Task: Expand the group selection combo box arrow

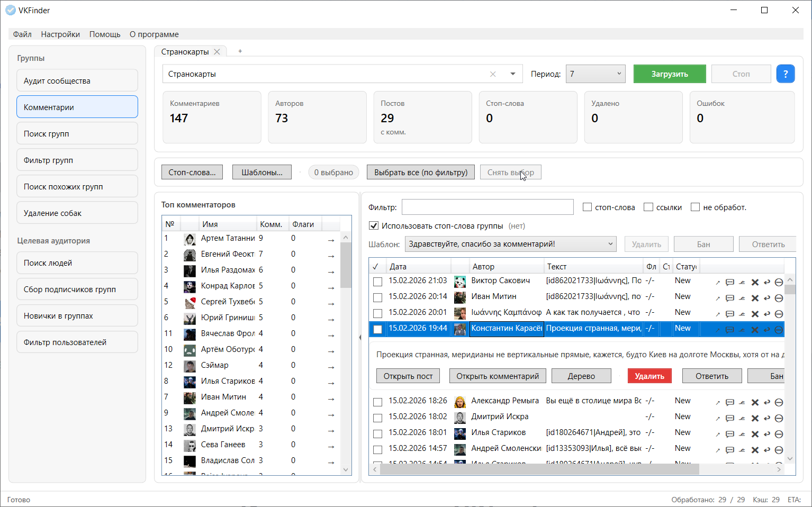Action: [x=512, y=74]
